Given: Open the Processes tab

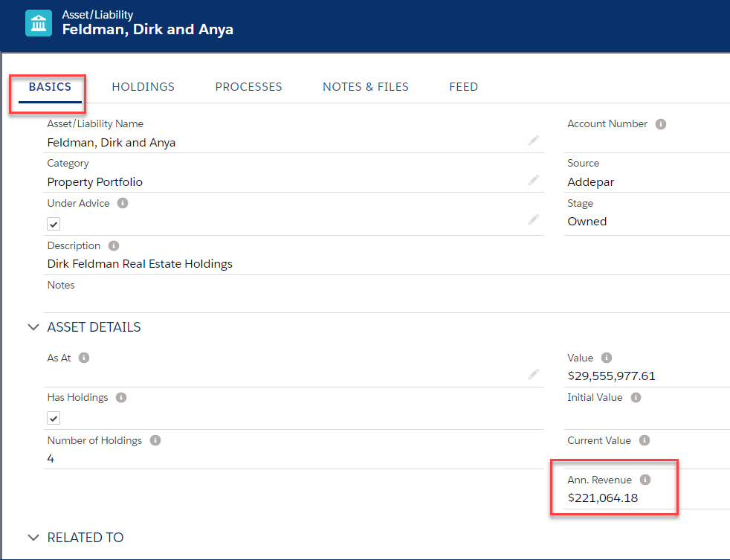Looking at the screenshot, I should (248, 86).
